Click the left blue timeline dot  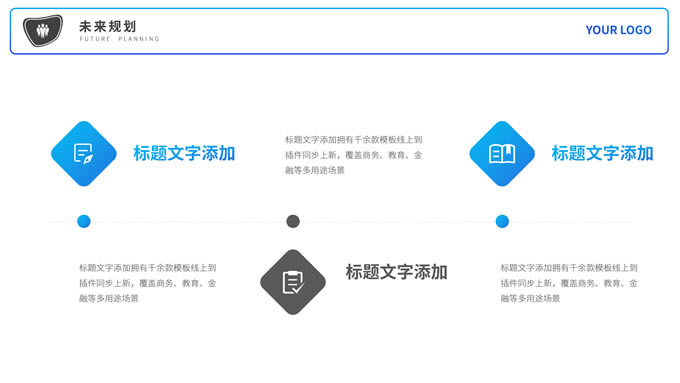point(84,221)
